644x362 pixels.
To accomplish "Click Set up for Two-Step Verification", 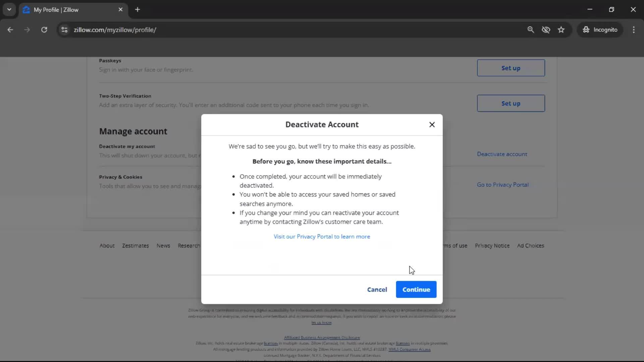I will coord(511,103).
